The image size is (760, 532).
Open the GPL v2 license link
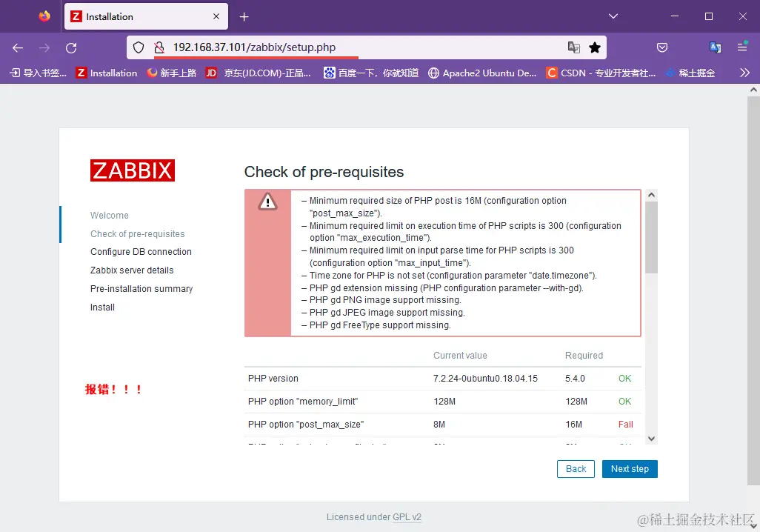coord(407,517)
